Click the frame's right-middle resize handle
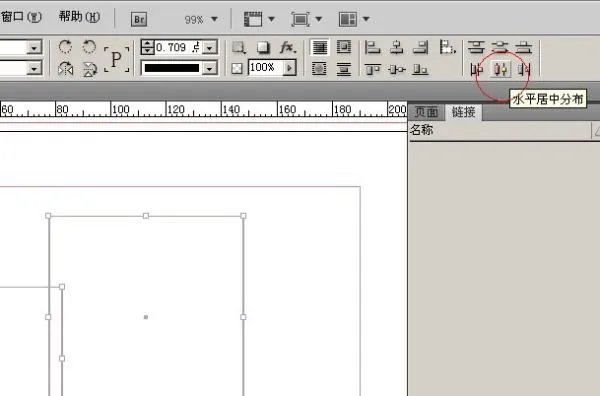The height and width of the screenshot is (396, 600). tap(243, 317)
